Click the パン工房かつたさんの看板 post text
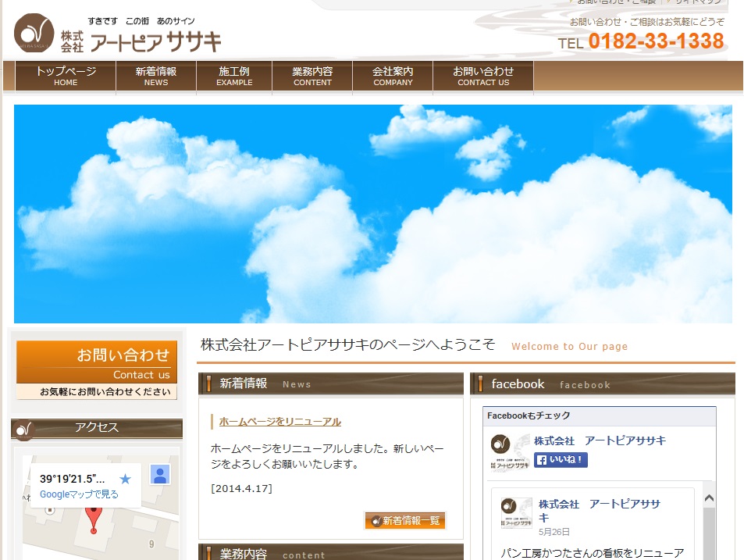 [593, 553]
